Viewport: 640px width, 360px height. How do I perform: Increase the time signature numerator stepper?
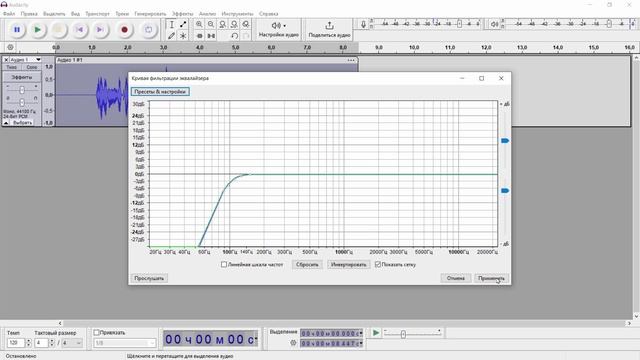(x=52, y=341)
